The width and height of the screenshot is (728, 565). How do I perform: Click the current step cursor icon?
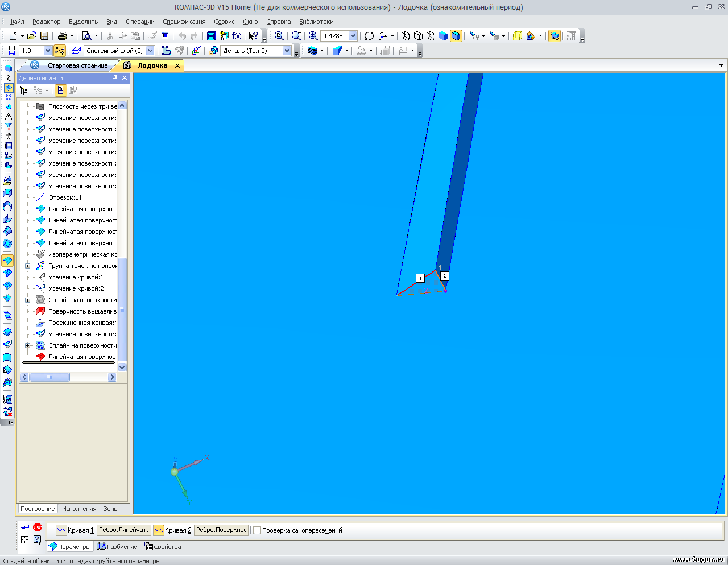tap(11, 51)
